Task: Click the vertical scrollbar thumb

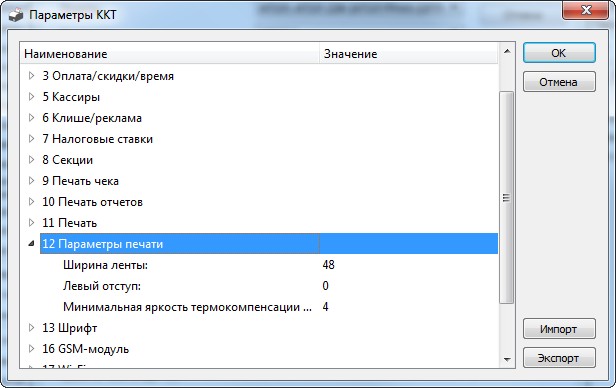Action: (x=507, y=198)
